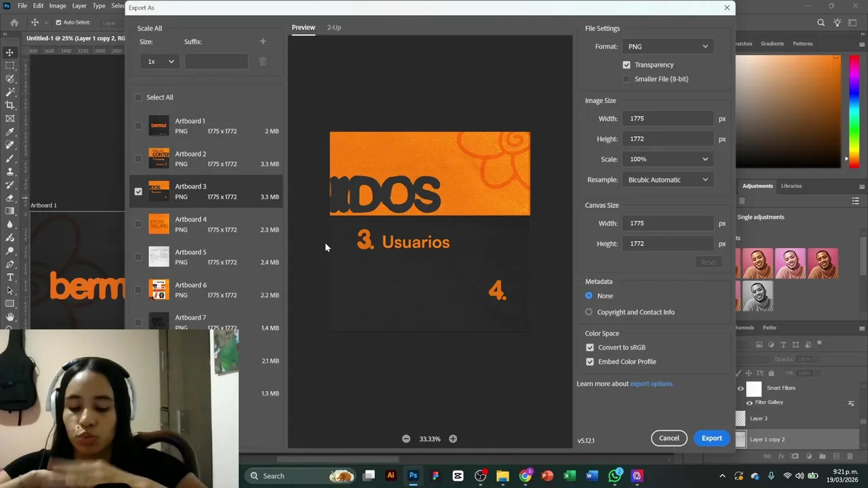
Task: Select the Spot Healing Brush tool
Action: coord(9,145)
